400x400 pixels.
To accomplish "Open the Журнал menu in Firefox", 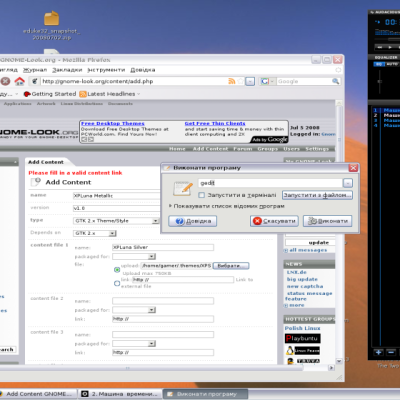I will tap(35, 70).
